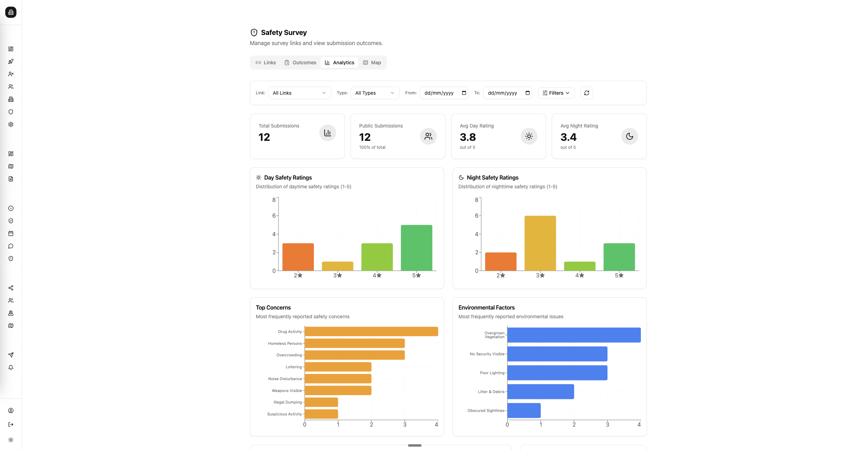Open the chat messages sidebar icon
The image size is (868, 450).
tap(11, 246)
